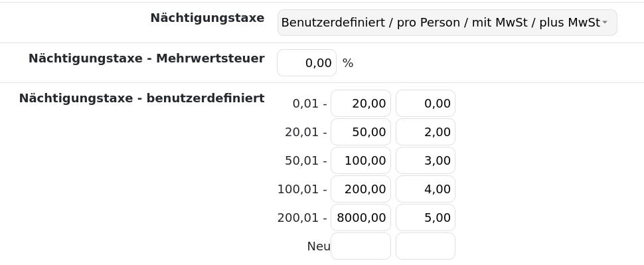
Task: Click the 100,00 range limit field
Action: [x=361, y=161]
